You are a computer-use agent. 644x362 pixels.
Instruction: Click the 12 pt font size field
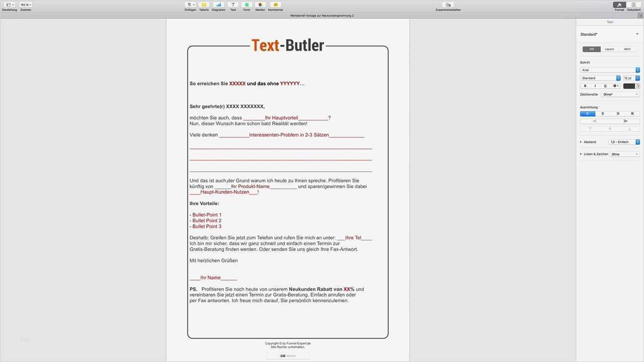[x=628, y=78]
